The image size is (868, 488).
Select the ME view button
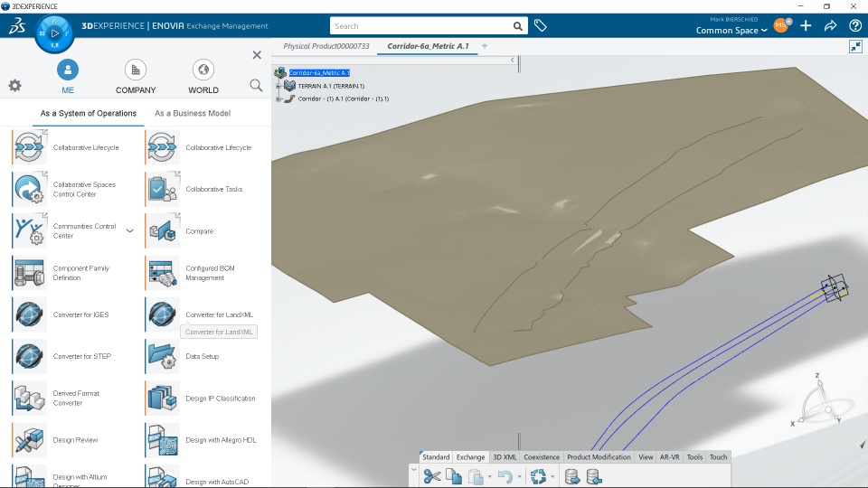click(68, 76)
